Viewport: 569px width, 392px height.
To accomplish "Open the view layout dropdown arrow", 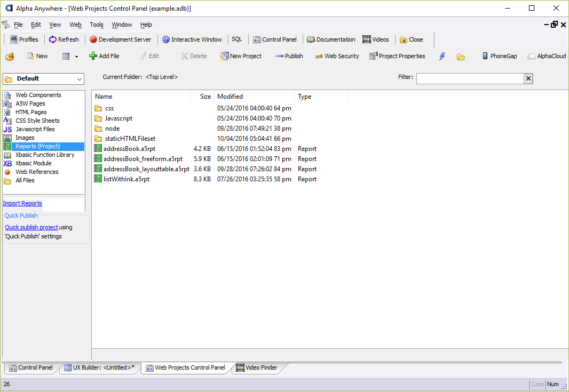I will [x=76, y=57].
